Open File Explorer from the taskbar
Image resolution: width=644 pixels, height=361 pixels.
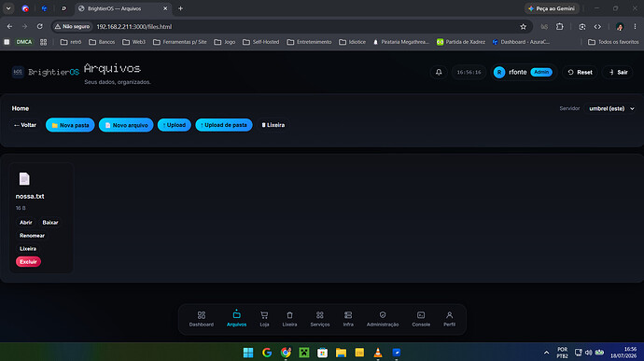coord(341,353)
